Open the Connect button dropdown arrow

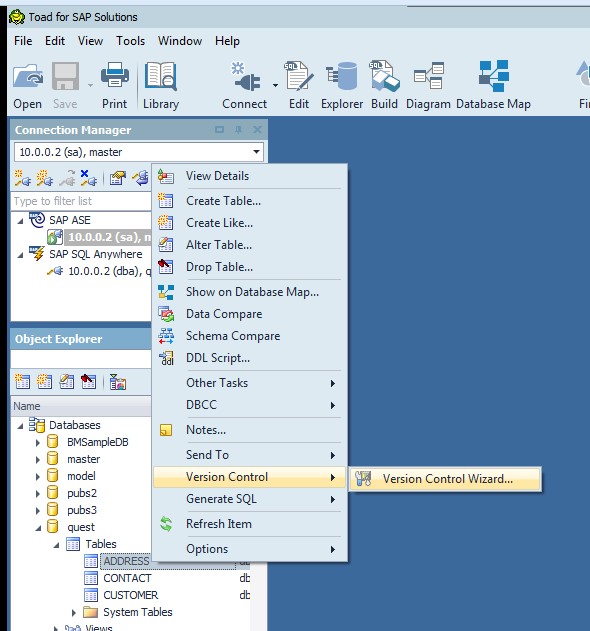pyautogui.click(x=275, y=85)
